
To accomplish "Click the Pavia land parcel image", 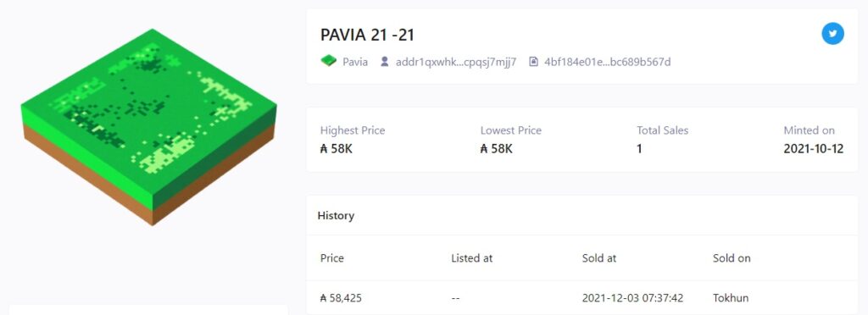I will click(x=149, y=127).
